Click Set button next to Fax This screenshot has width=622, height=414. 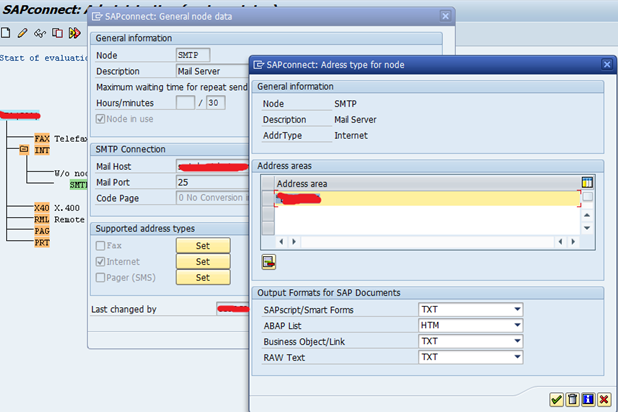point(203,246)
